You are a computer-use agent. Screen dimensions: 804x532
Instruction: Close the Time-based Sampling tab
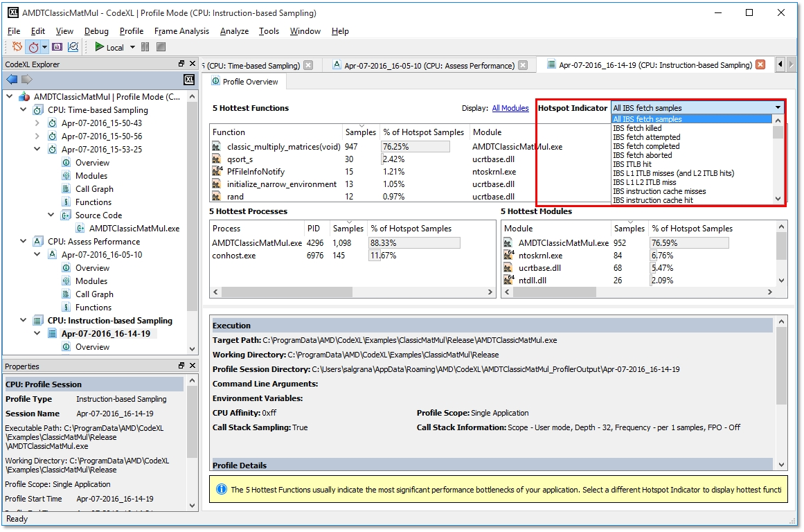tap(308, 65)
